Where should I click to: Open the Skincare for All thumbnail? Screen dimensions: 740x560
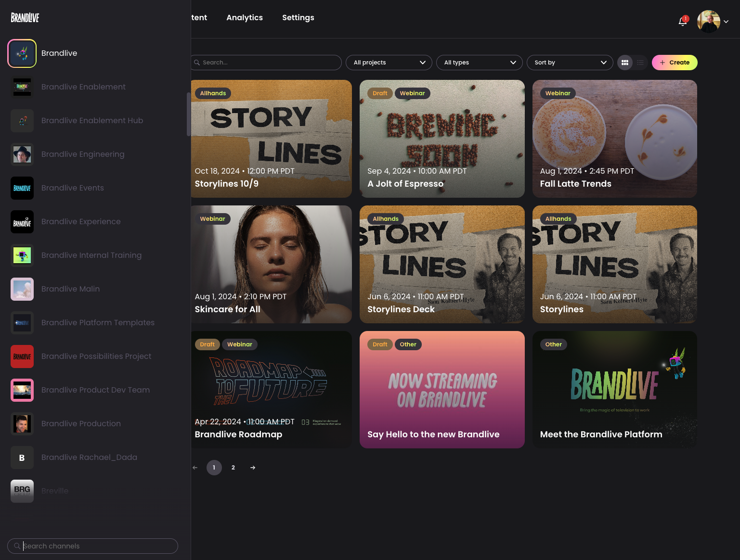point(271,264)
